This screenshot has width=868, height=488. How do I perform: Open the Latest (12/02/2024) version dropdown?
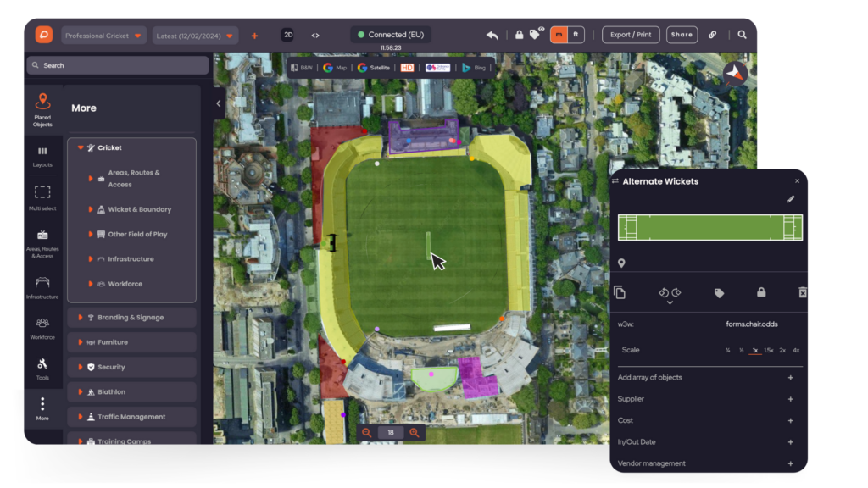(x=194, y=36)
